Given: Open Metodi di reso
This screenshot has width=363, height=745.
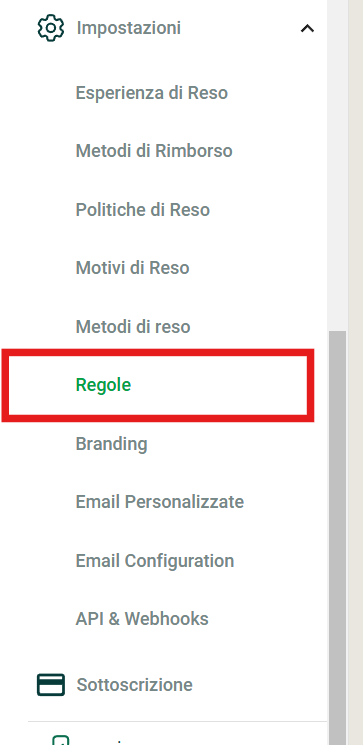Looking at the screenshot, I should pyautogui.click(x=133, y=326).
